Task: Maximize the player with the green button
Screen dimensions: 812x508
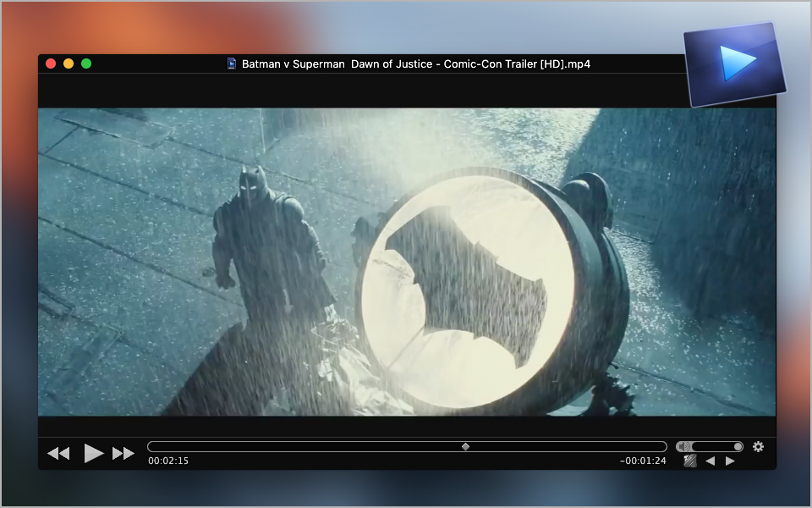Action: pos(86,63)
